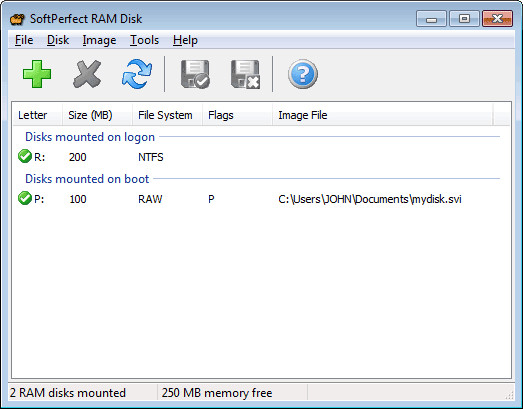Click the SoftPerfect RAM Disk title bar icon

tap(17, 19)
